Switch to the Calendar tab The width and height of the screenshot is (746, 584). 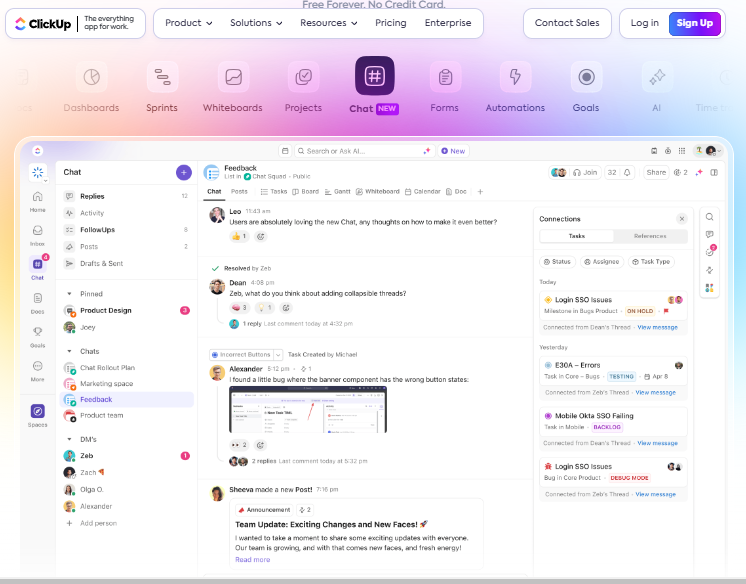coord(422,191)
